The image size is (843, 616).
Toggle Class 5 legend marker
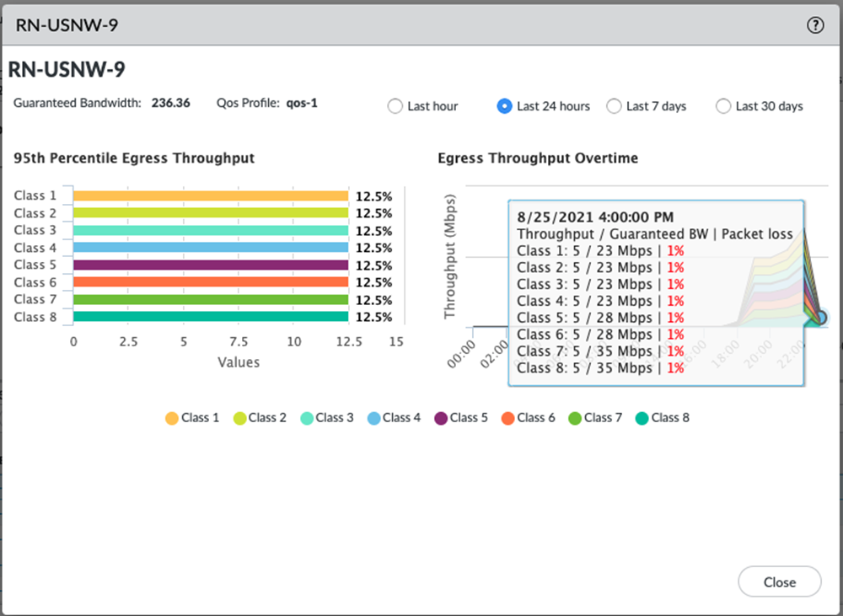(440, 418)
